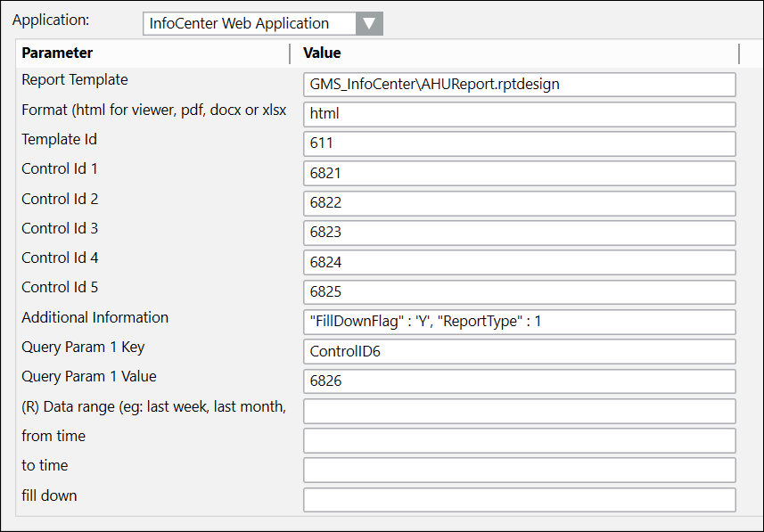Click the empty Data range input field

tap(519, 411)
